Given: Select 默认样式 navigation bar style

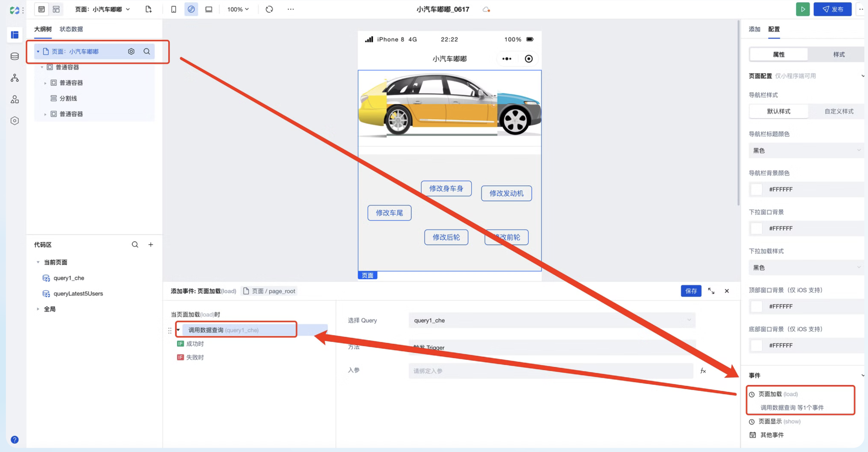Looking at the screenshot, I should [778, 111].
